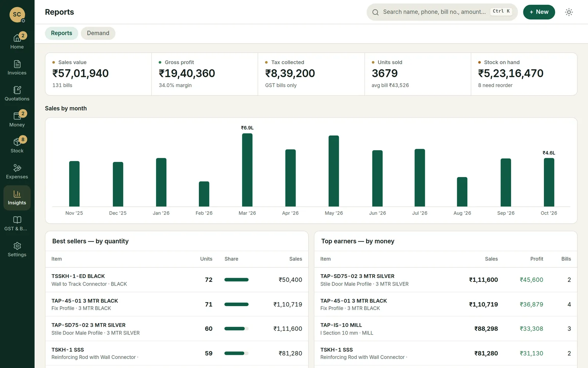Go to Quotations in the sidebar

click(17, 94)
